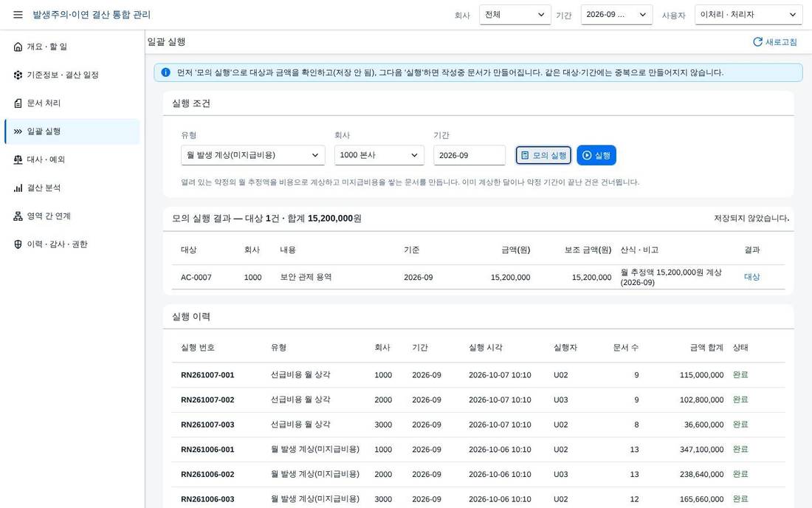Go to 개요 · 할 일 menu

[72, 47]
